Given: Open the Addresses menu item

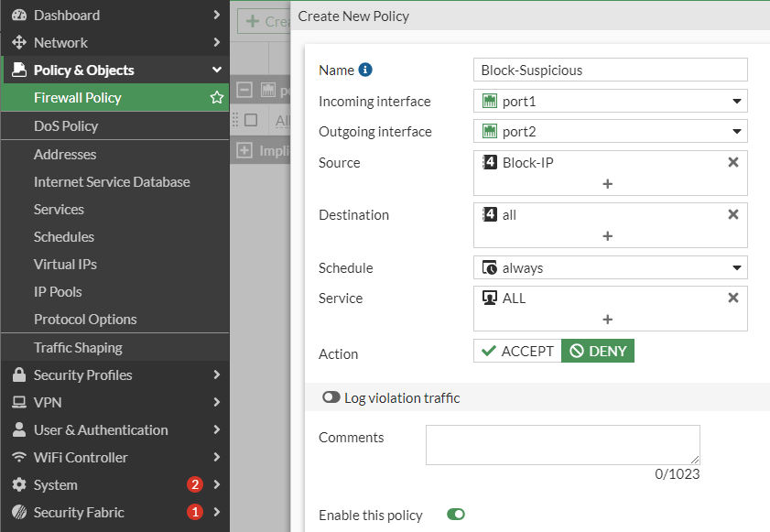Looking at the screenshot, I should (65, 154).
